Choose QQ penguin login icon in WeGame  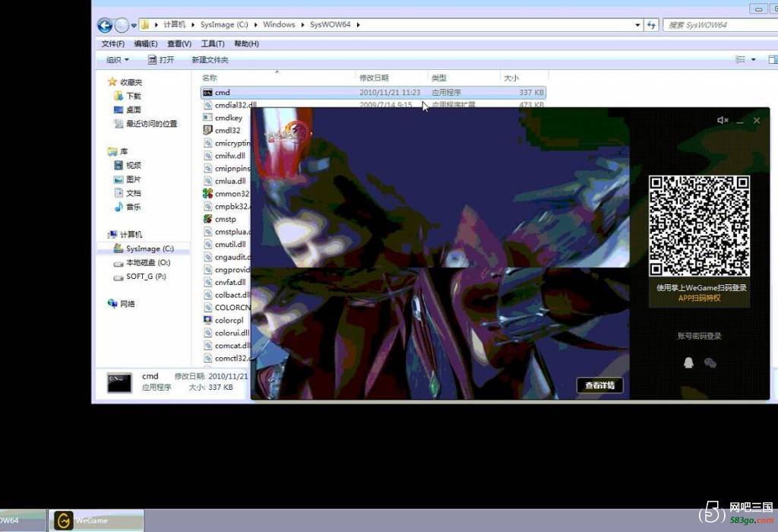click(x=688, y=363)
